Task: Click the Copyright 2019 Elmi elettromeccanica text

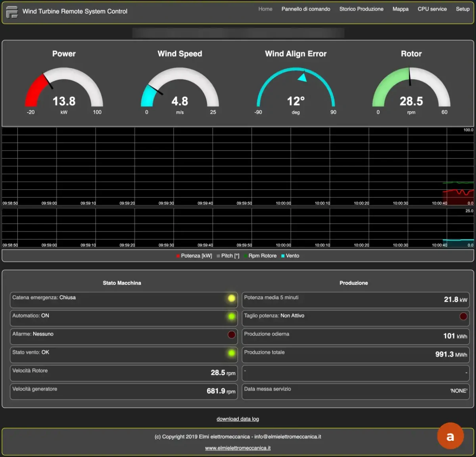Action: click(238, 437)
